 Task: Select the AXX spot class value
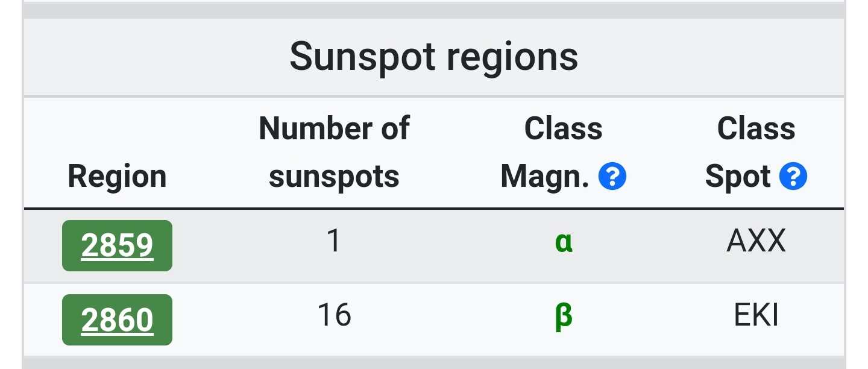coord(756,242)
